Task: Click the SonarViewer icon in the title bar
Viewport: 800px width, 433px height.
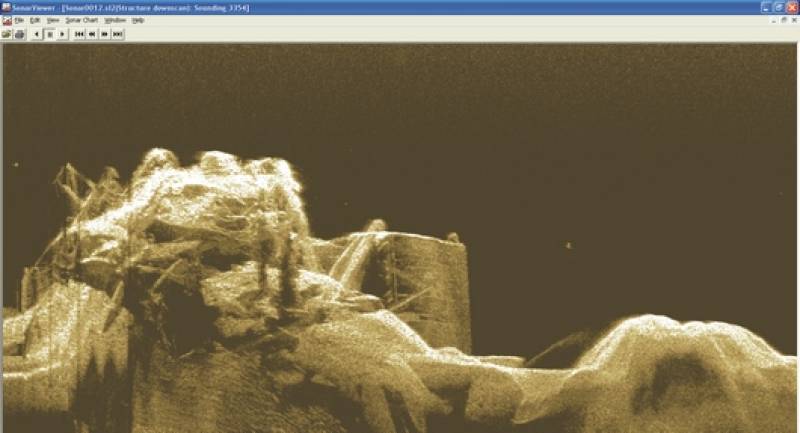Action: pyautogui.click(x=6, y=7)
